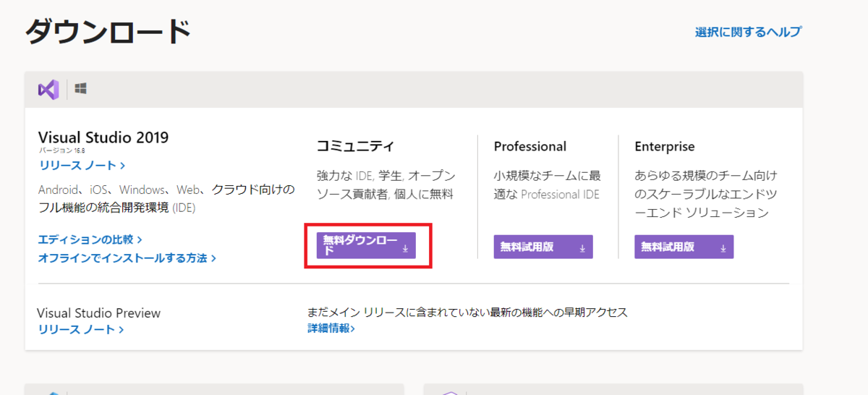Click download arrow on 無料ダウンロード button
The height and width of the screenshot is (395, 868).
(x=405, y=247)
